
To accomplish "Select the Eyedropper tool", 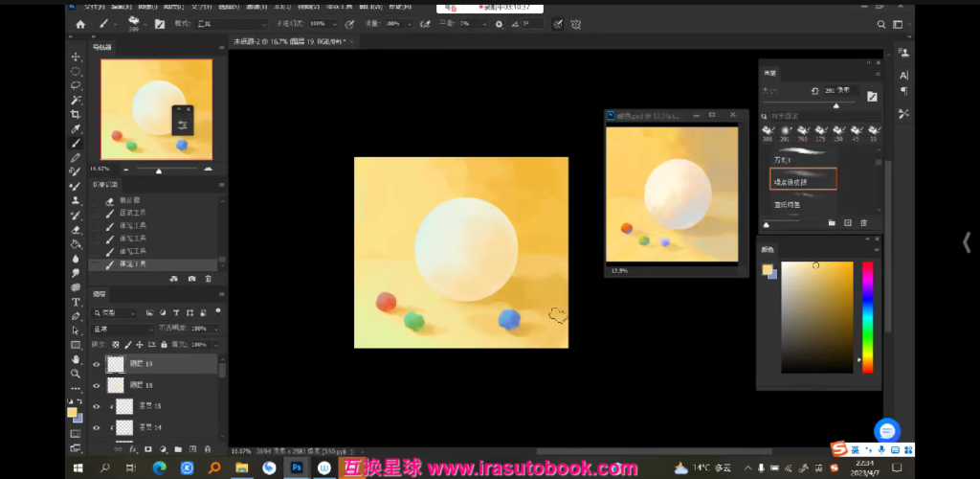I will coord(76,128).
